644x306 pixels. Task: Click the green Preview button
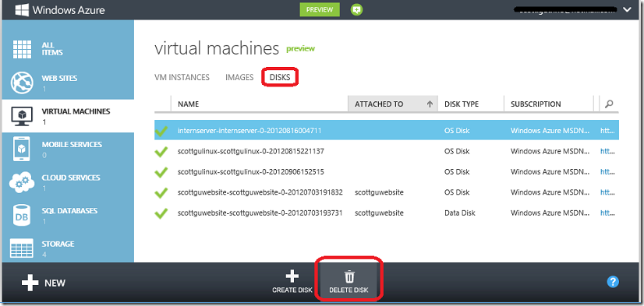pos(320,10)
